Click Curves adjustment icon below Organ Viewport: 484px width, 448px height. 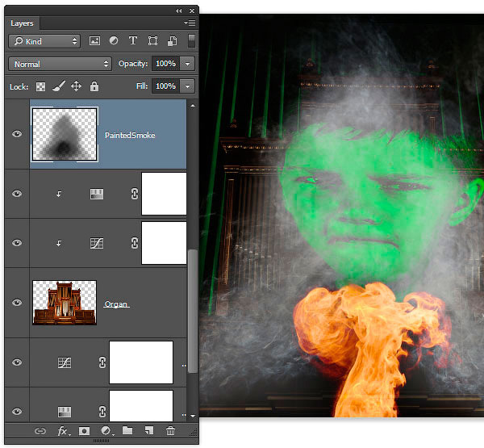(x=65, y=362)
